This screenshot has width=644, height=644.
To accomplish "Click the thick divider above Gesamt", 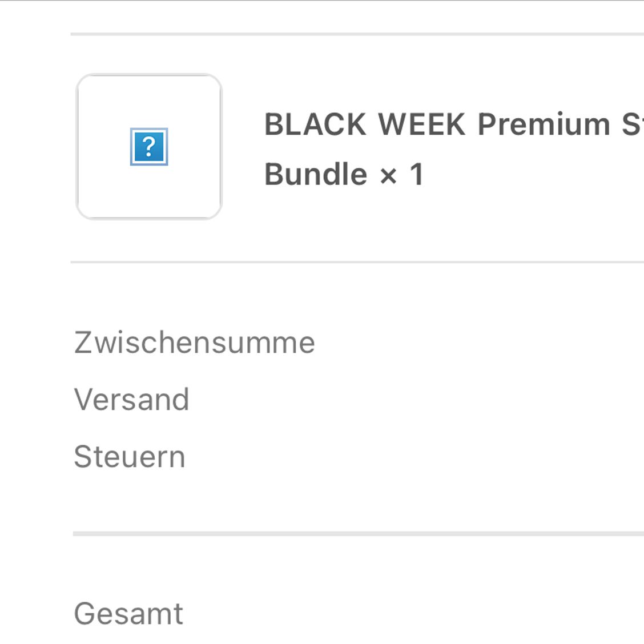I will point(358,534).
